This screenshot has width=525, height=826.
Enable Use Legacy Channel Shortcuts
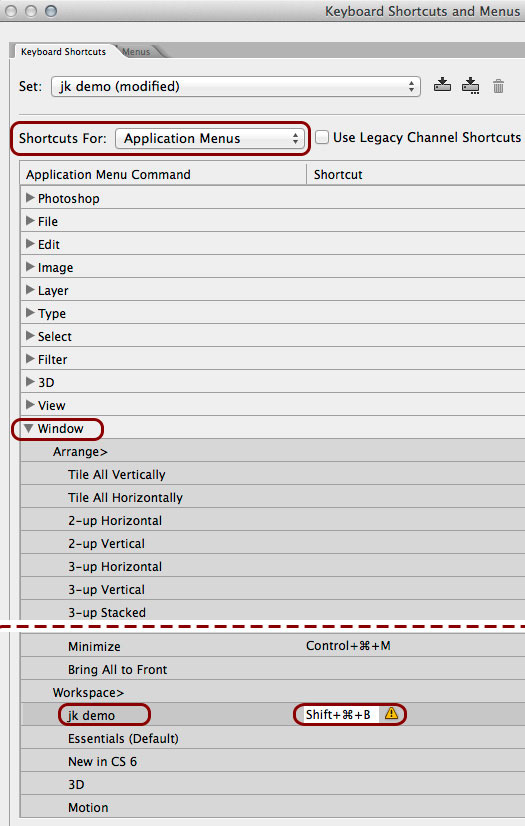(x=322, y=137)
